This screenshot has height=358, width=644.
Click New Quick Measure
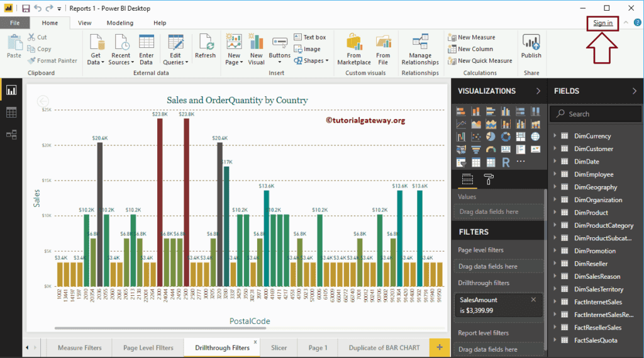(480, 60)
